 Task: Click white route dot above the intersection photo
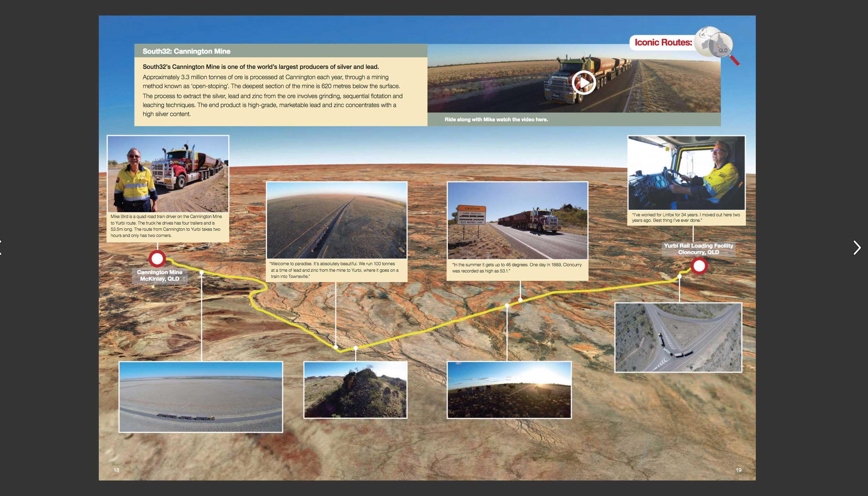[x=679, y=276]
